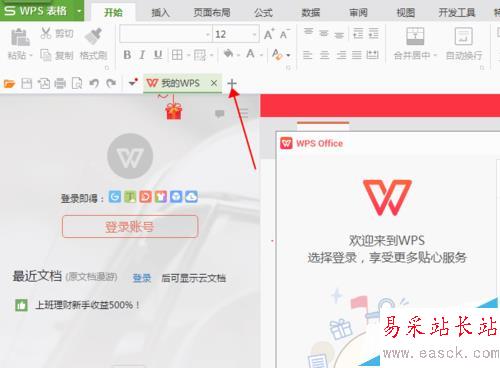Screen dimensions: 500x368
Task: Expand the font color dropdown arrow
Action: (x=261, y=55)
